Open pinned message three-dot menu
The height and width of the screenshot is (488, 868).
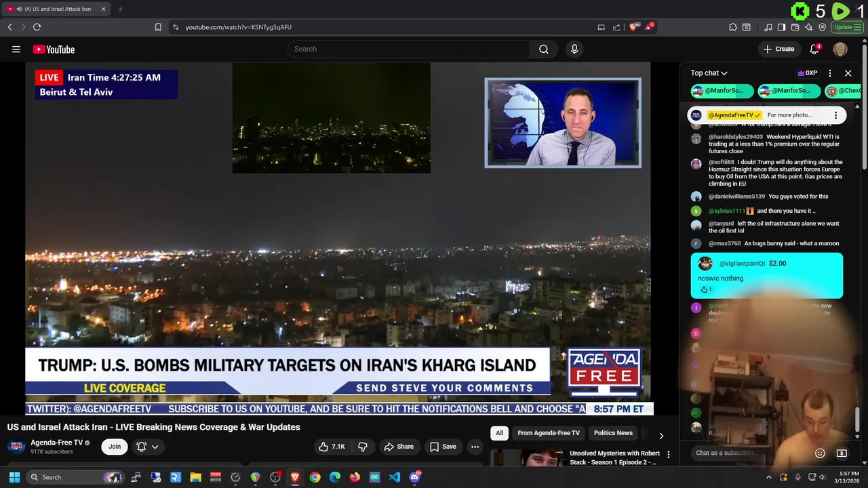click(835, 115)
